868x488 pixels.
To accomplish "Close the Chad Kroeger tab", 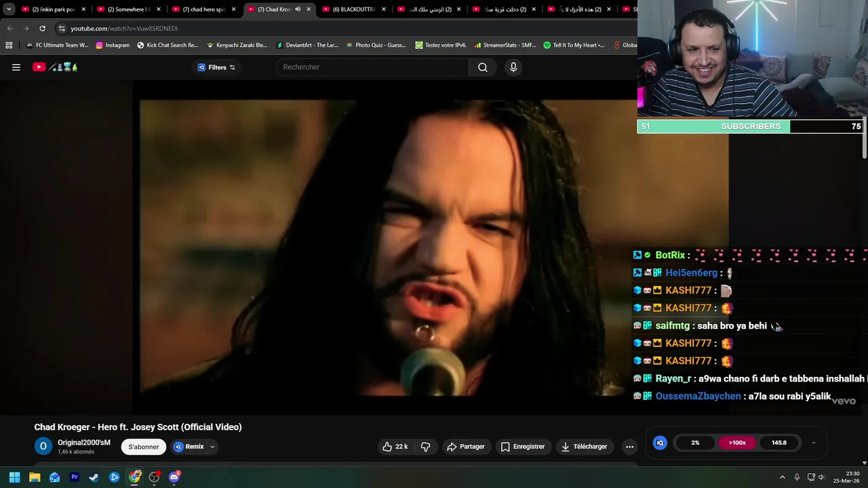I will coord(309,9).
